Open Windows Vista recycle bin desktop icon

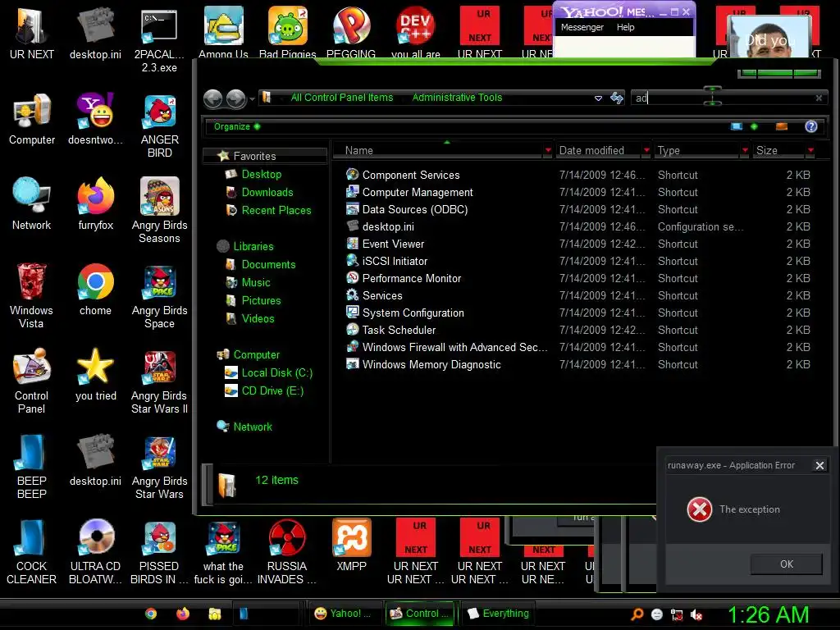pos(31,296)
